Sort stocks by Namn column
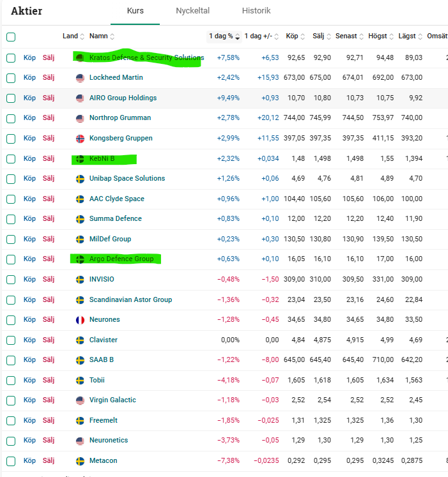 102,36
